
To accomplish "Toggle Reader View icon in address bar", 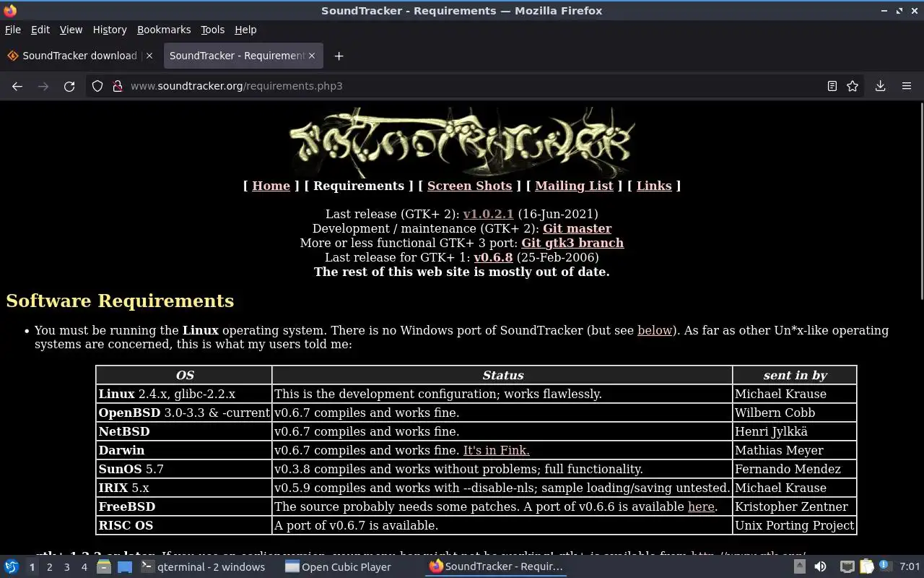I will point(832,86).
